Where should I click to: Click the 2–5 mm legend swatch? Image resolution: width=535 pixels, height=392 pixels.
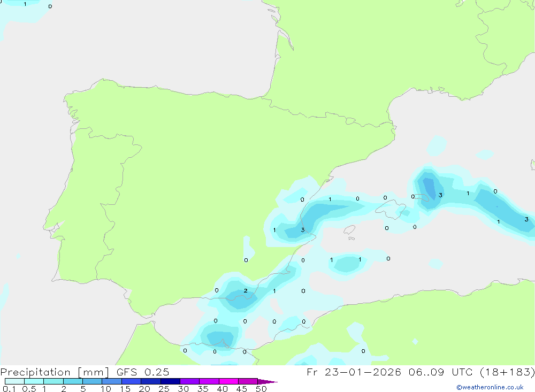pos(73,381)
